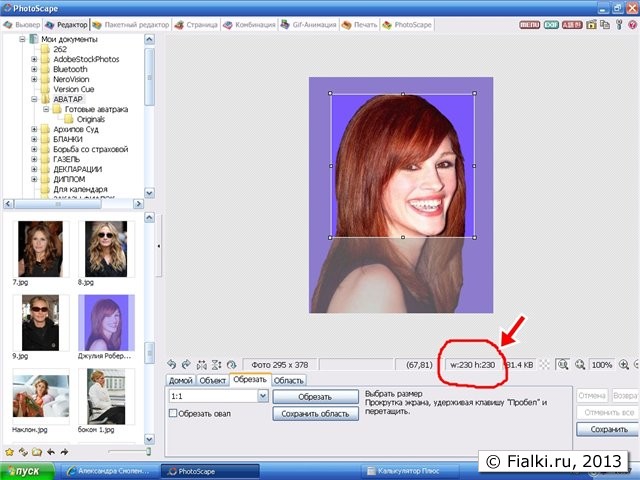Click the zoom in magnifier icon
This screenshot has width=640, height=480.
point(623,365)
